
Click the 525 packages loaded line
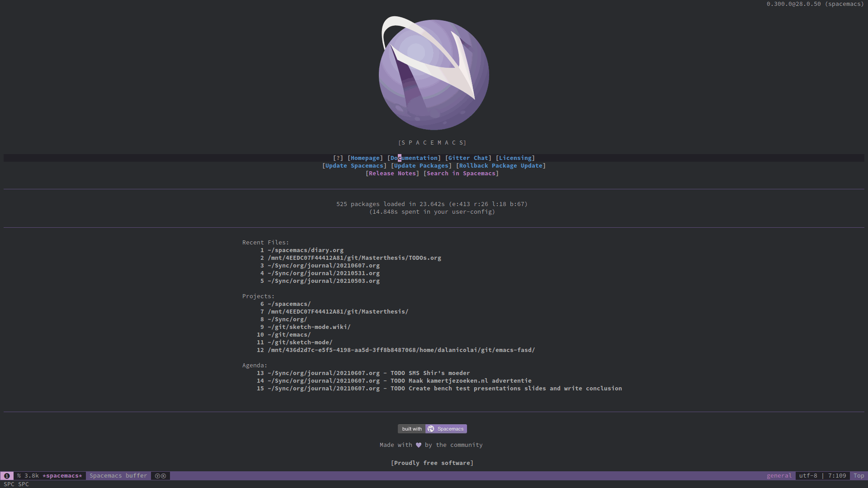pos(432,204)
